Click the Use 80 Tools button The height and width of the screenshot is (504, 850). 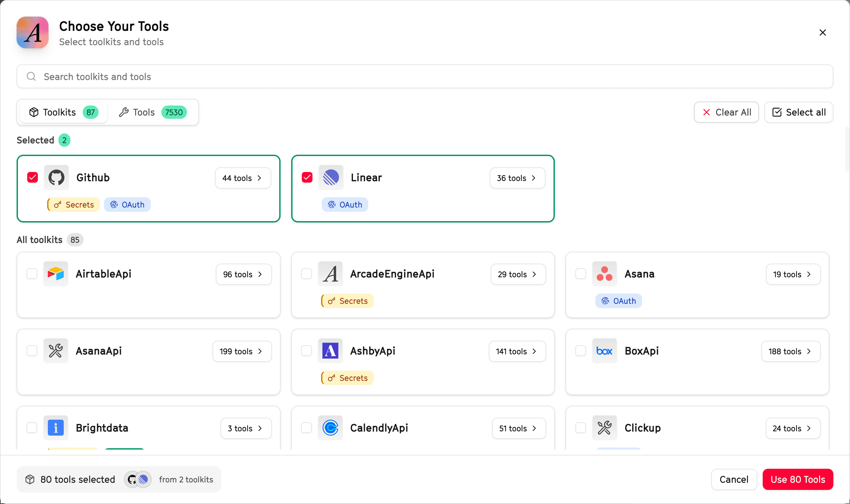point(797,479)
